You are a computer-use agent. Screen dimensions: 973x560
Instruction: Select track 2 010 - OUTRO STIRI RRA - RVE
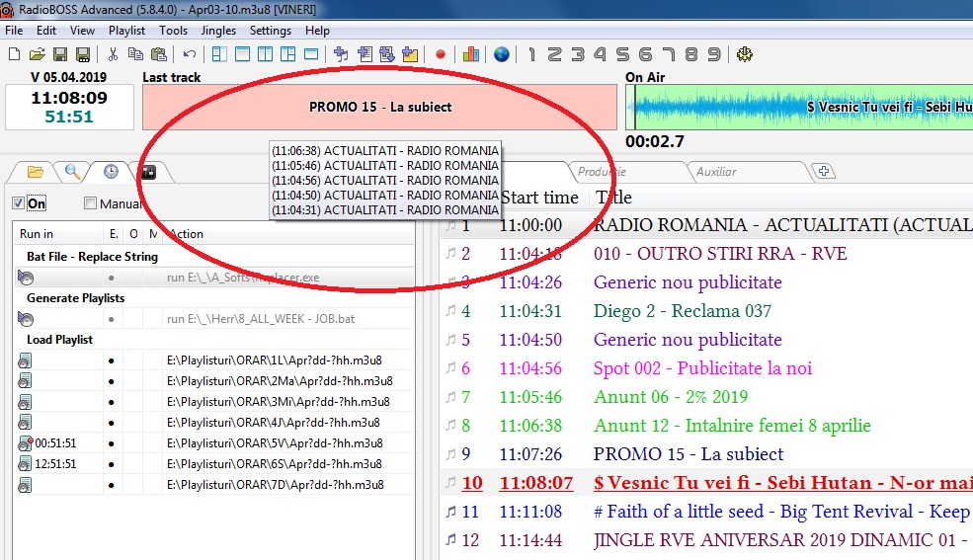coord(707,254)
